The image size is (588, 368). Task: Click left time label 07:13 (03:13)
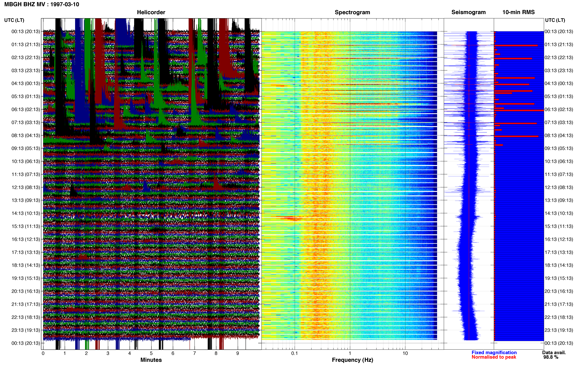26,122
